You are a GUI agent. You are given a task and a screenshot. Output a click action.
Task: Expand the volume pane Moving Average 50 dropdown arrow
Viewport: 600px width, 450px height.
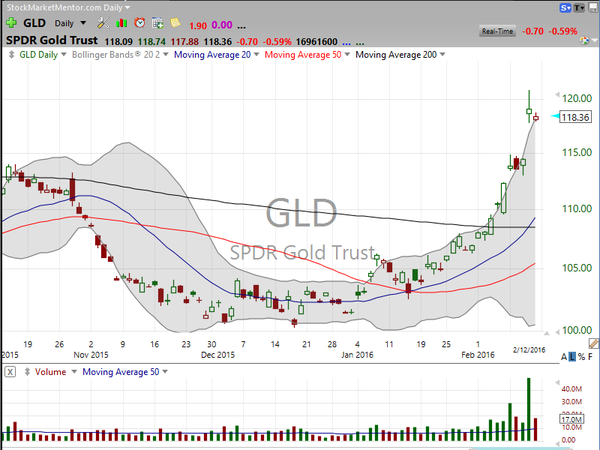coord(165,371)
